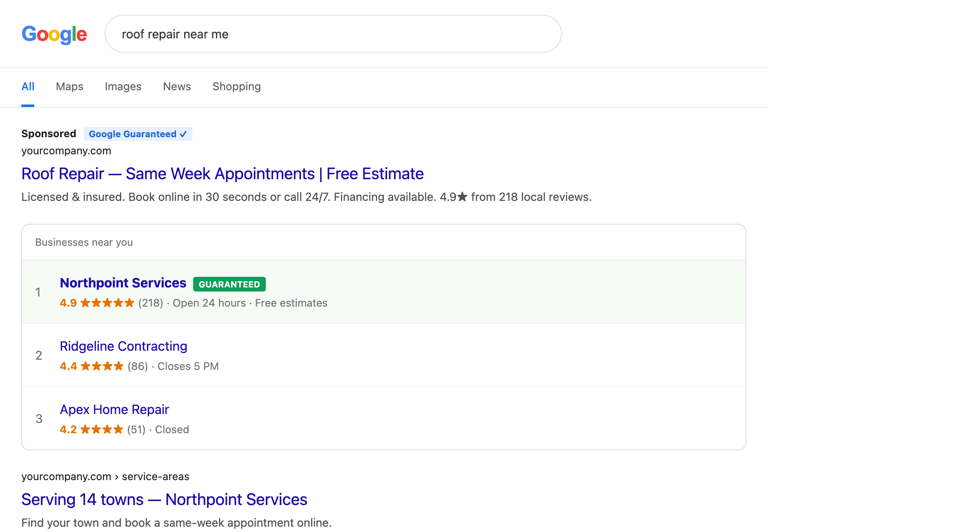Screen dimensions: 980x532
Task: Open the Northpoint Services listing
Action: [123, 283]
